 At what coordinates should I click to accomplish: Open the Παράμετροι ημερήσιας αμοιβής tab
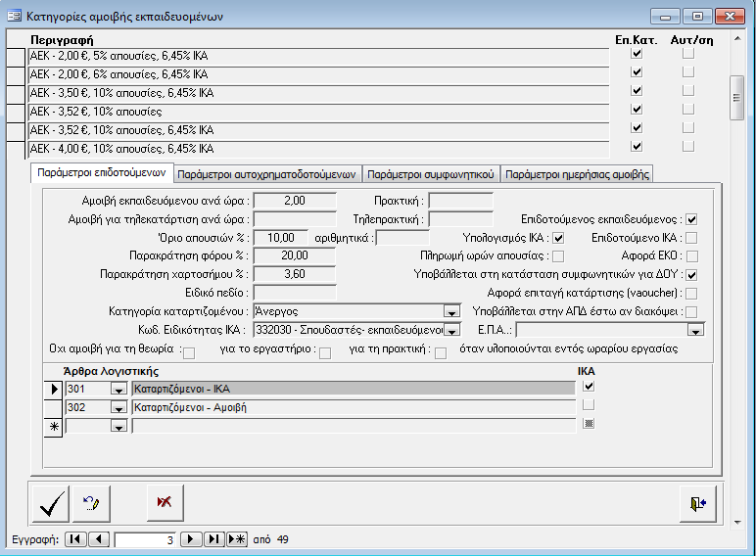click(577, 174)
